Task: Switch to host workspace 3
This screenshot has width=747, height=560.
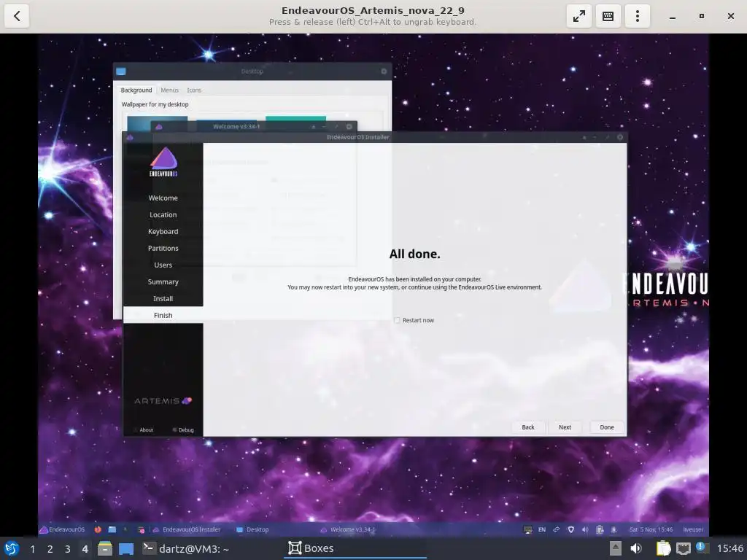Action: pos(68,549)
